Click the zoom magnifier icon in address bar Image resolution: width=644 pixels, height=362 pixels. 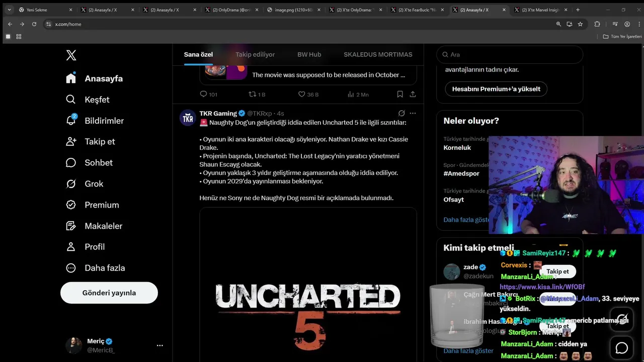pyautogui.click(x=558, y=24)
